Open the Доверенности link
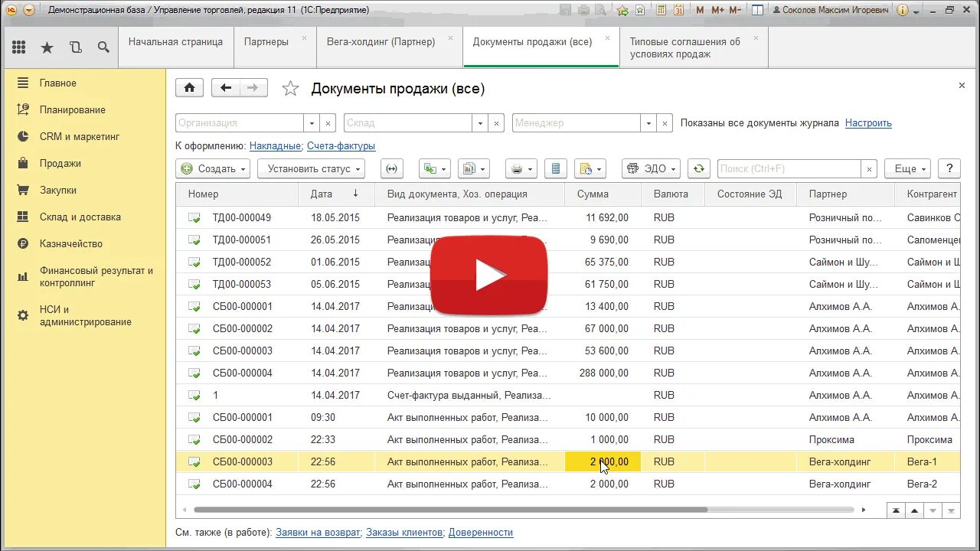Screen dimensions: 980x551 pos(481,532)
